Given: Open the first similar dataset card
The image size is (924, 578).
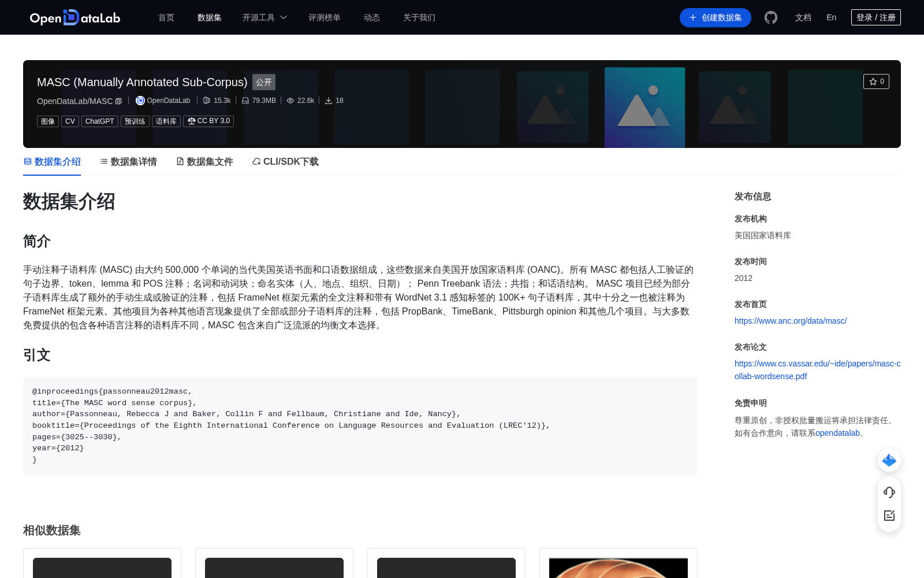Looking at the screenshot, I should (x=102, y=564).
